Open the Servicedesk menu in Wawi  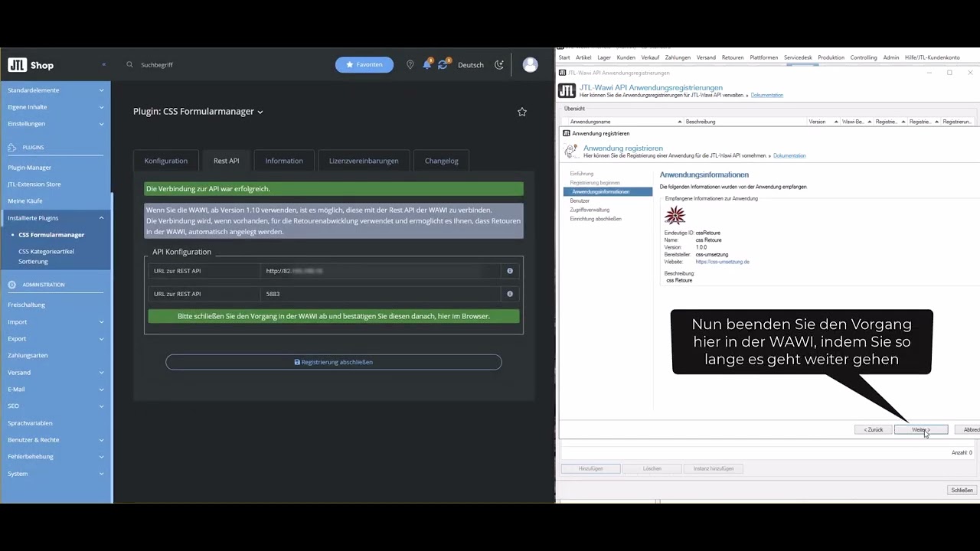(x=798, y=57)
